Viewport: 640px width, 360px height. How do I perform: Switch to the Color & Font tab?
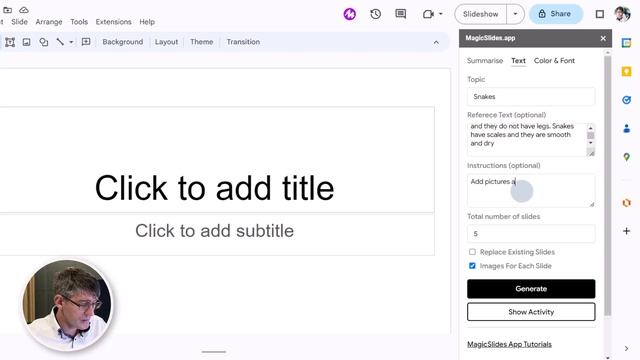[554, 60]
